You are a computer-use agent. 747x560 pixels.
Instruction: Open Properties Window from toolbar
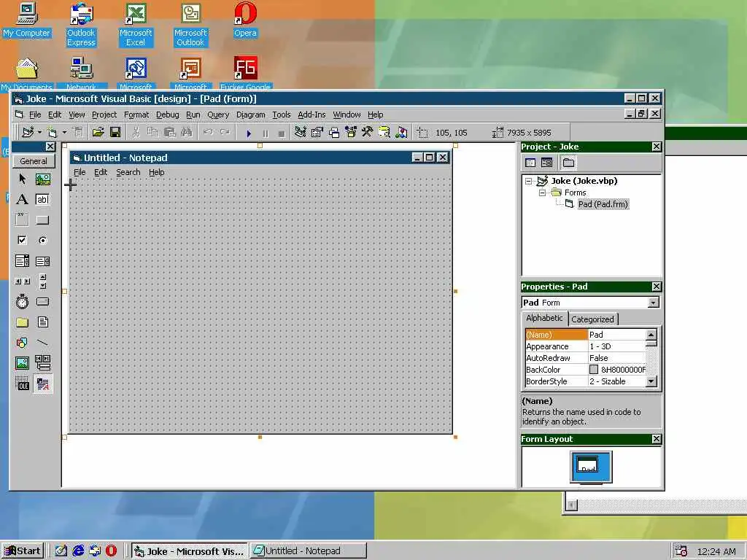click(317, 133)
